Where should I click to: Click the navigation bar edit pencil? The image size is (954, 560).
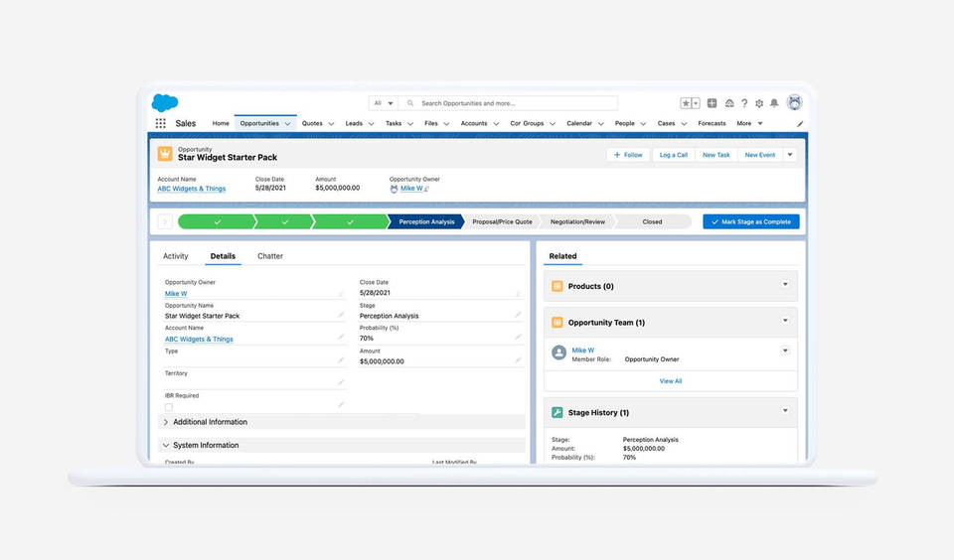click(x=799, y=124)
